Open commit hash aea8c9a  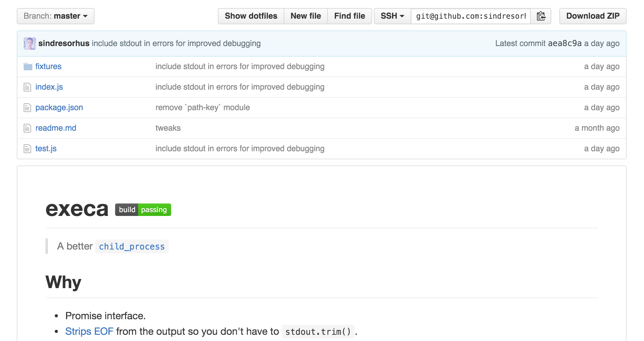coord(565,44)
